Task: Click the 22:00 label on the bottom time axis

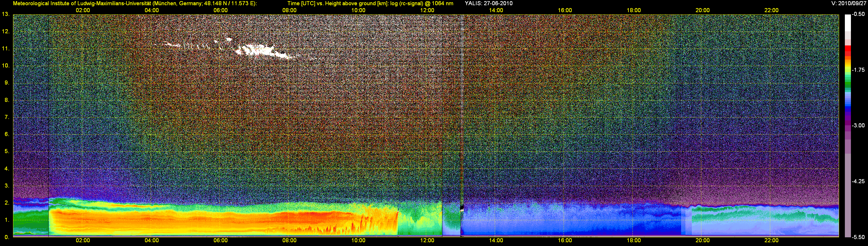Action: (771, 241)
